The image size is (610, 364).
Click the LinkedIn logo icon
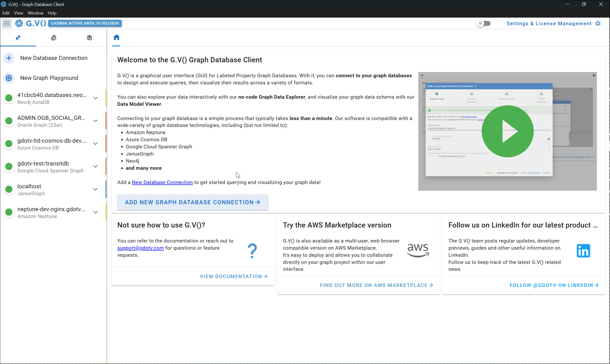click(x=583, y=251)
